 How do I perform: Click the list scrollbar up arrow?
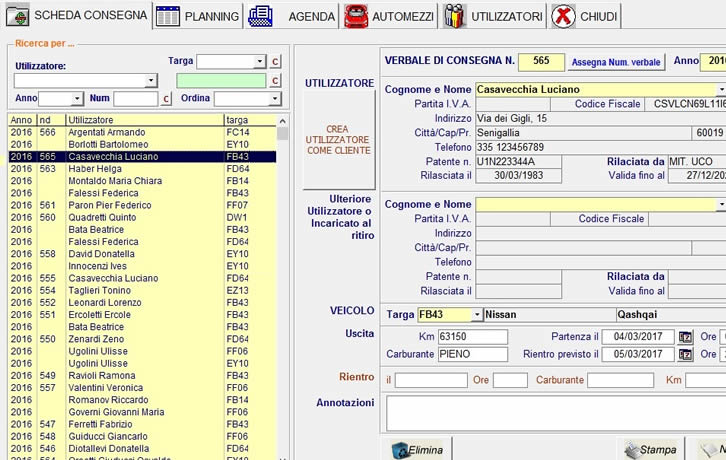pyautogui.click(x=282, y=121)
